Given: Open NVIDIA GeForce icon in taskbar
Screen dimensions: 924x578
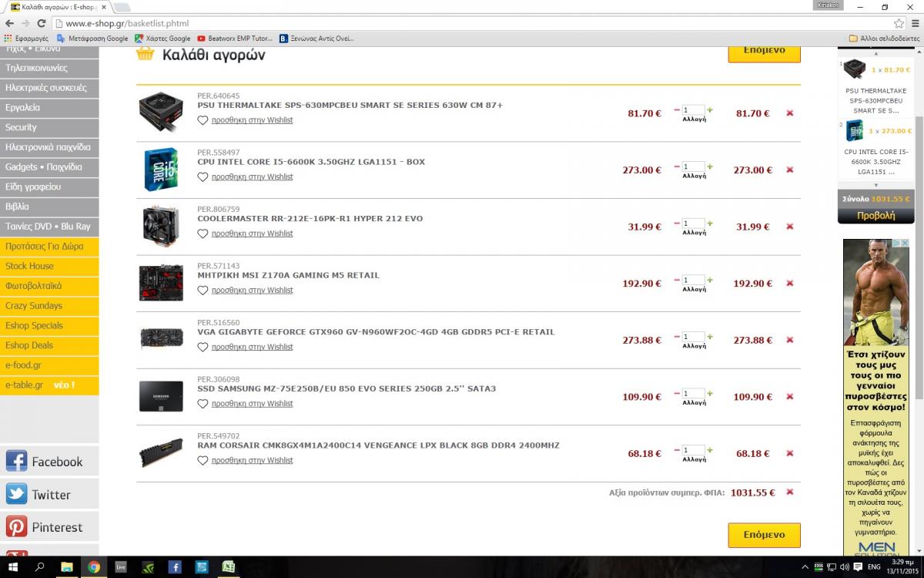Looking at the screenshot, I should (148, 566).
